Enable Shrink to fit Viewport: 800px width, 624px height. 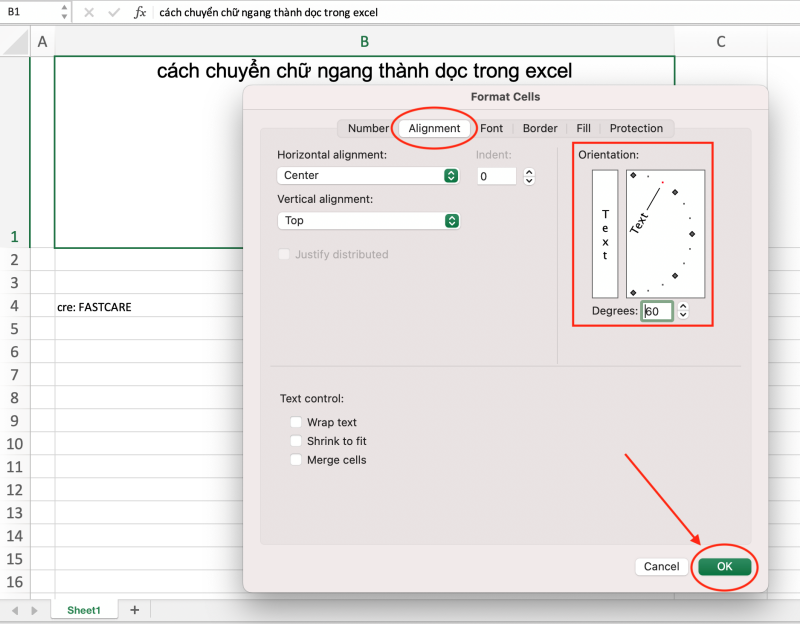(x=296, y=441)
